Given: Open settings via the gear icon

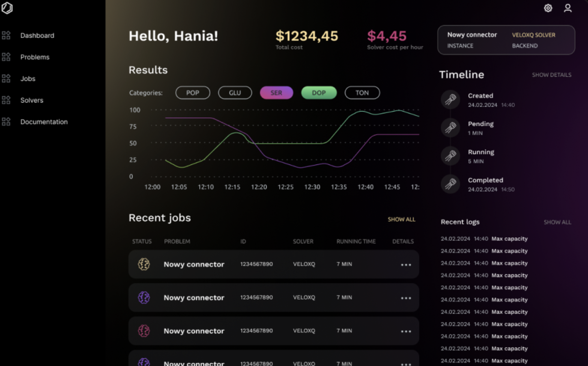Looking at the screenshot, I should [x=548, y=8].
